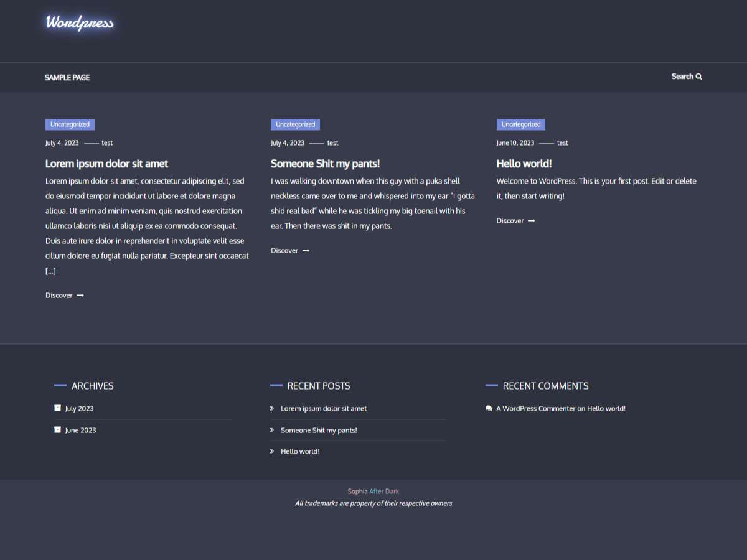Click the archive icon beside June 2023
Image resolution: width=747 pixels, height=560 pixels.
pos(58,430)
